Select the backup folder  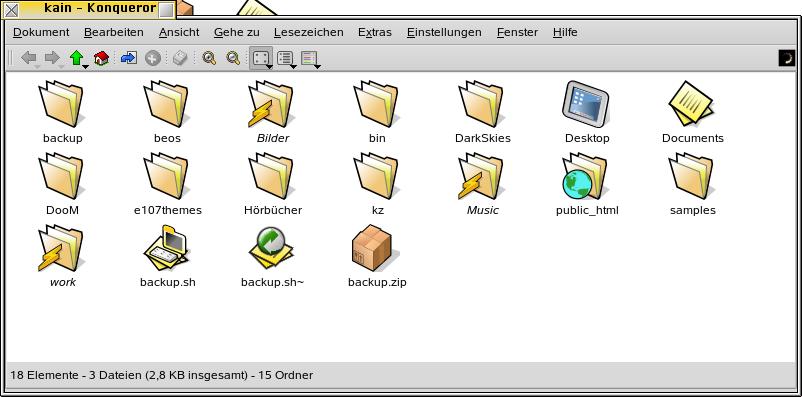click(62, 113)
